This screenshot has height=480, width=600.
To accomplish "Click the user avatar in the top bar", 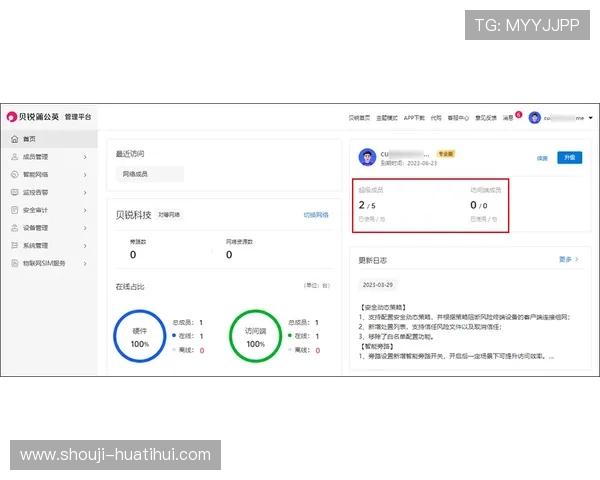I will tap(535, 118).
